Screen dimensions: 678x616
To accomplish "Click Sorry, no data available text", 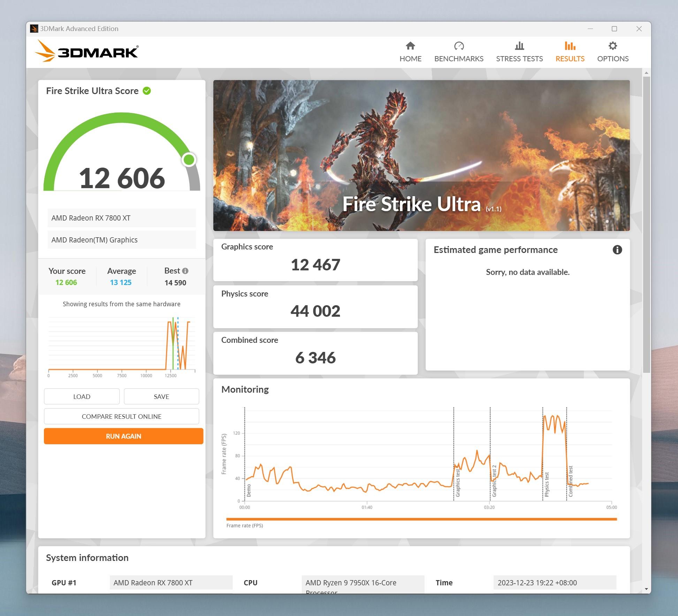I will pos(528,272).
